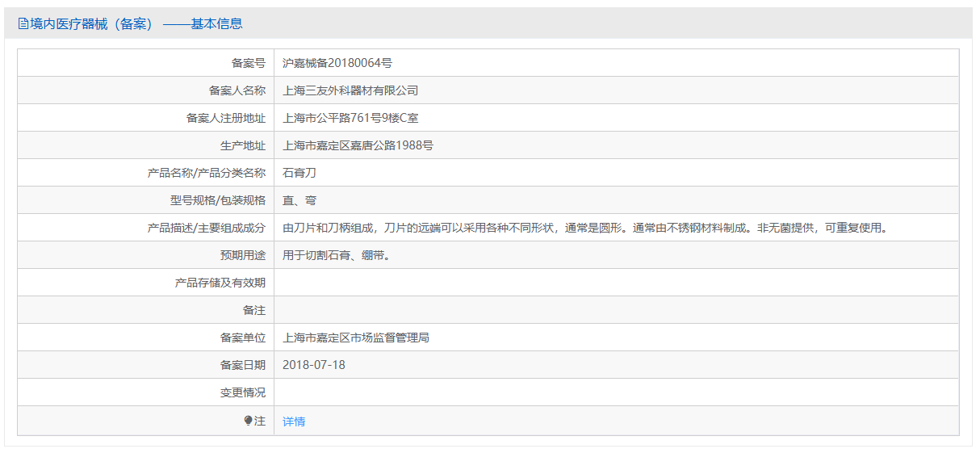The height and width of the screenshot is (453, 980).
Task: Click the filing date 2018-07-18
Action: [314, 365]
